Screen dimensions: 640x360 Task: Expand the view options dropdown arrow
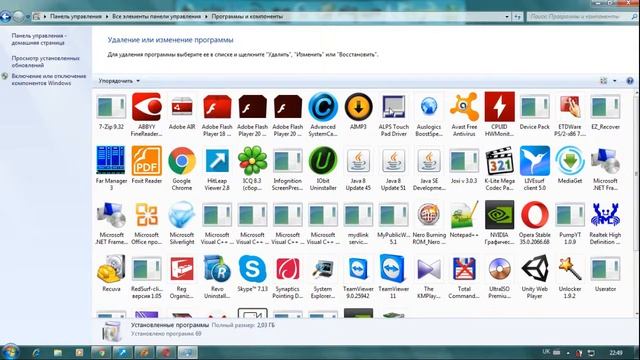pos(615,81)
